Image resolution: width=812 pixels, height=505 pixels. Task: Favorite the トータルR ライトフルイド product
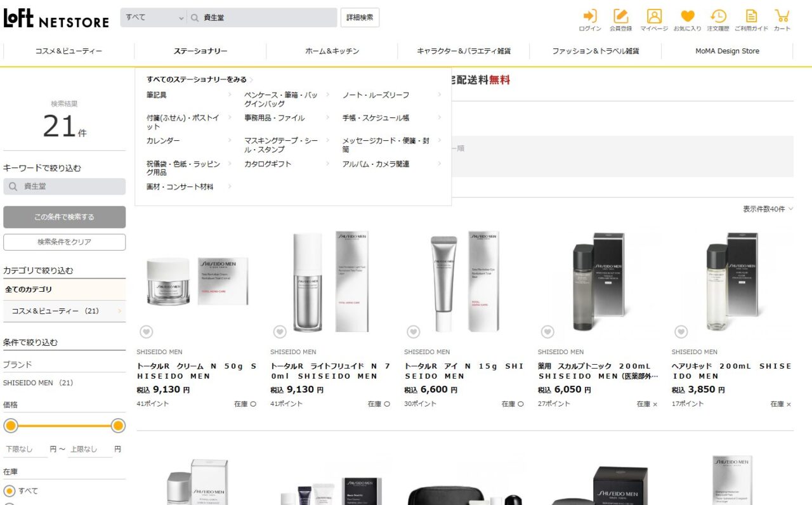click(x=280, y=332)
